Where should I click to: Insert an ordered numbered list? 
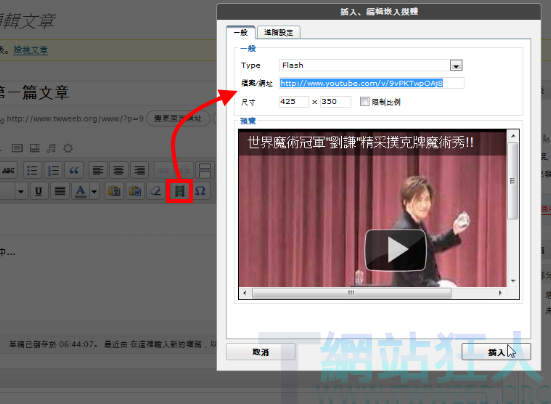(53, 171)
